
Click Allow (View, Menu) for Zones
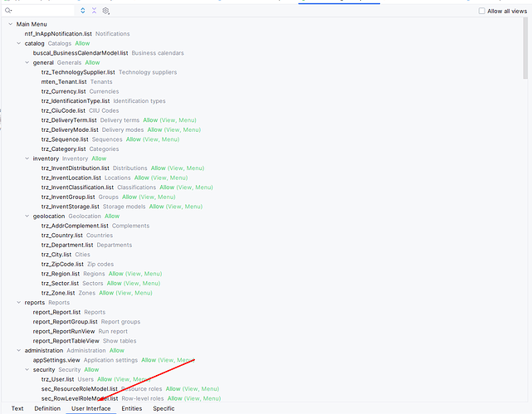click(125, 293)
